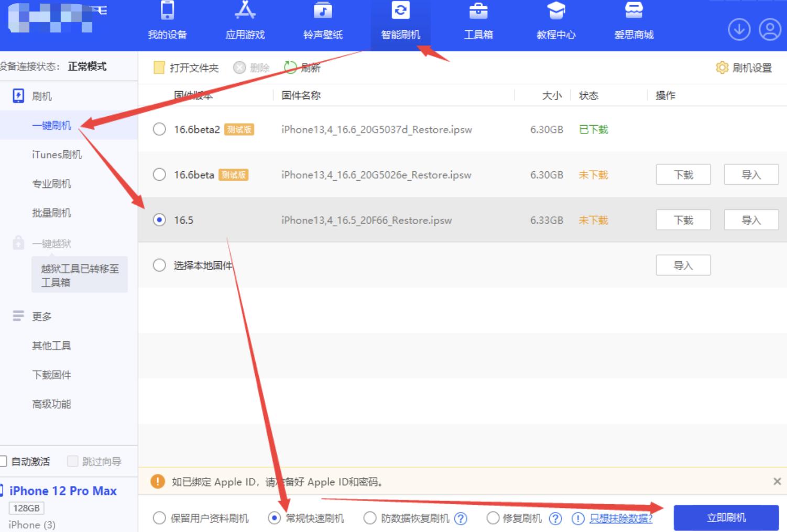
Task: Open the user account icon
Action: point(770,30)
